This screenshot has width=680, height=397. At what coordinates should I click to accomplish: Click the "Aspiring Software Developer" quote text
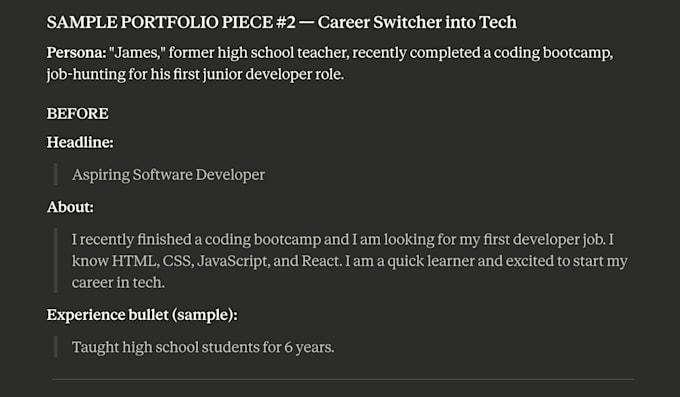point(168,175)
